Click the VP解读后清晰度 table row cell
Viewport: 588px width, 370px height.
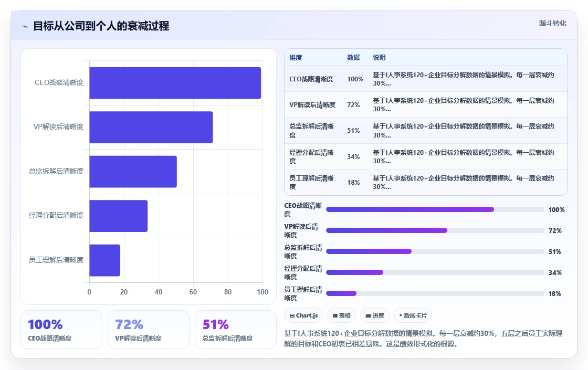pos(312,105)
